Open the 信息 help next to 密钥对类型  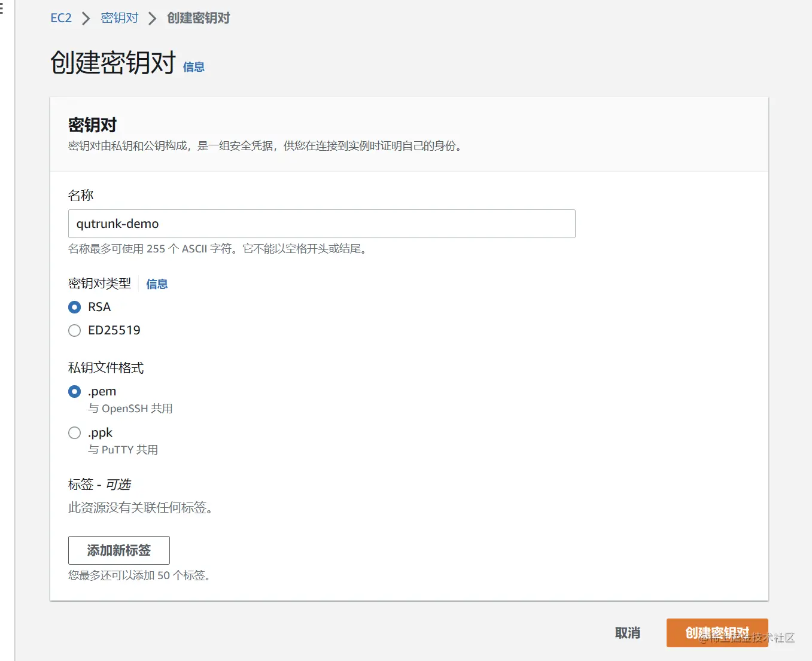pos(157,284)
